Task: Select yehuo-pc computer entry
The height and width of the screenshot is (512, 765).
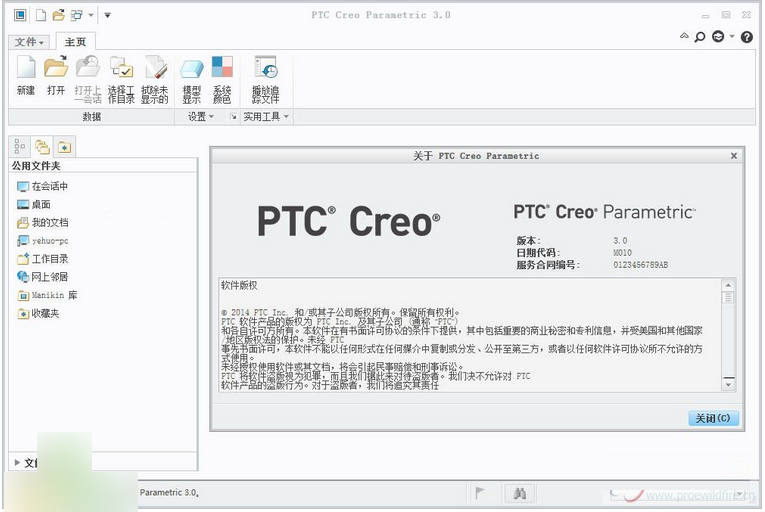Action: 42,241
